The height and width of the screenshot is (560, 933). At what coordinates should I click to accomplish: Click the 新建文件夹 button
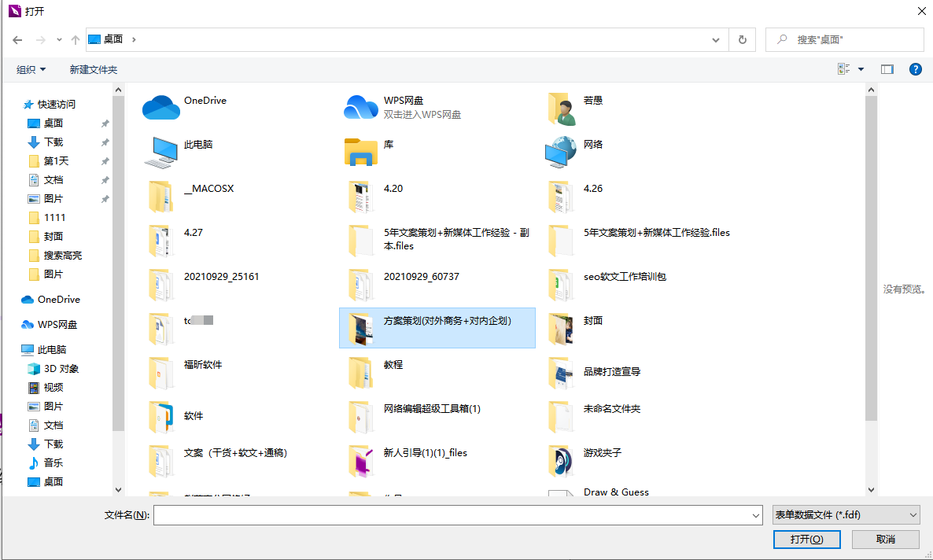click(x=94, y=69)
